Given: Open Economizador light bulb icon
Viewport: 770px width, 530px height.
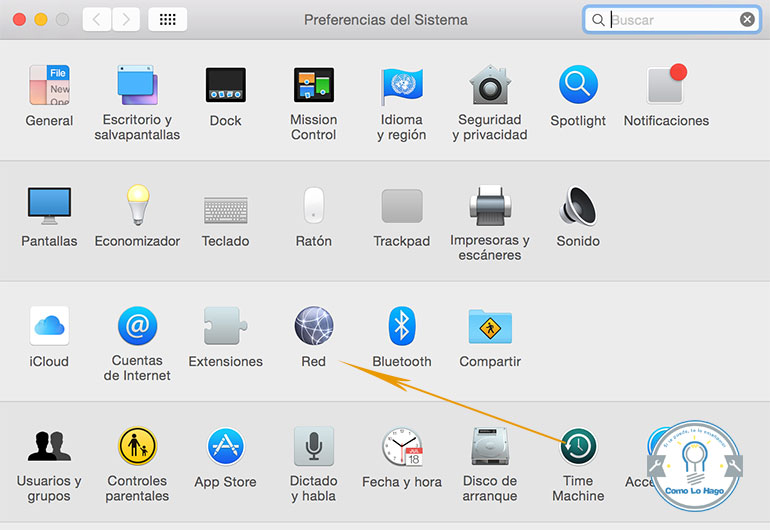Looking at the screenshot, I should click(x=138, y=205).
